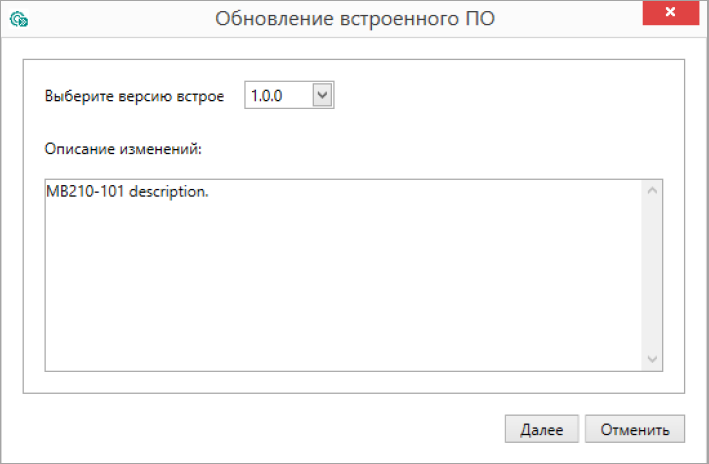Click blank lower area of description box
The height and width of the screenshot is (464, 709).
tap(344, 308)
